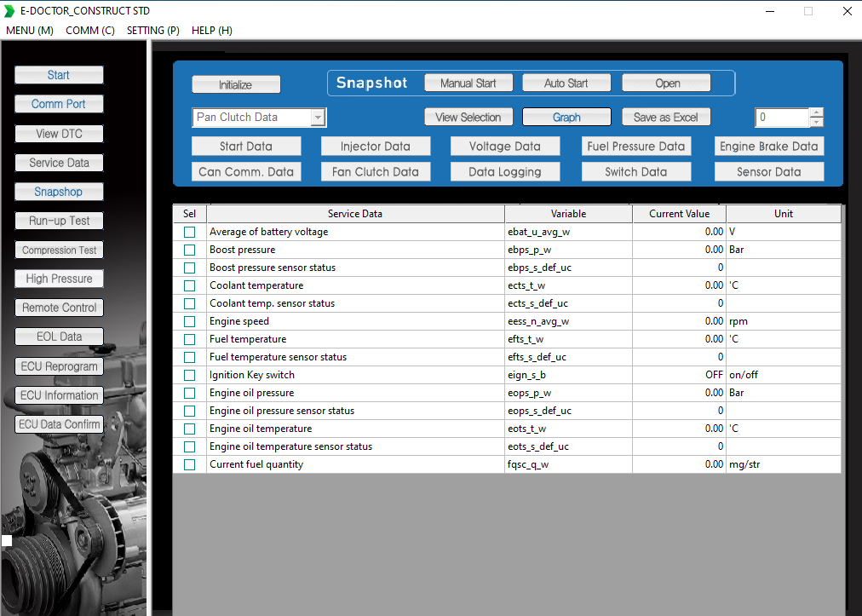Open the COMM (C) menu
Viewport: 862px width, 616px height.
pyautogui.click(x=90, y=31)
